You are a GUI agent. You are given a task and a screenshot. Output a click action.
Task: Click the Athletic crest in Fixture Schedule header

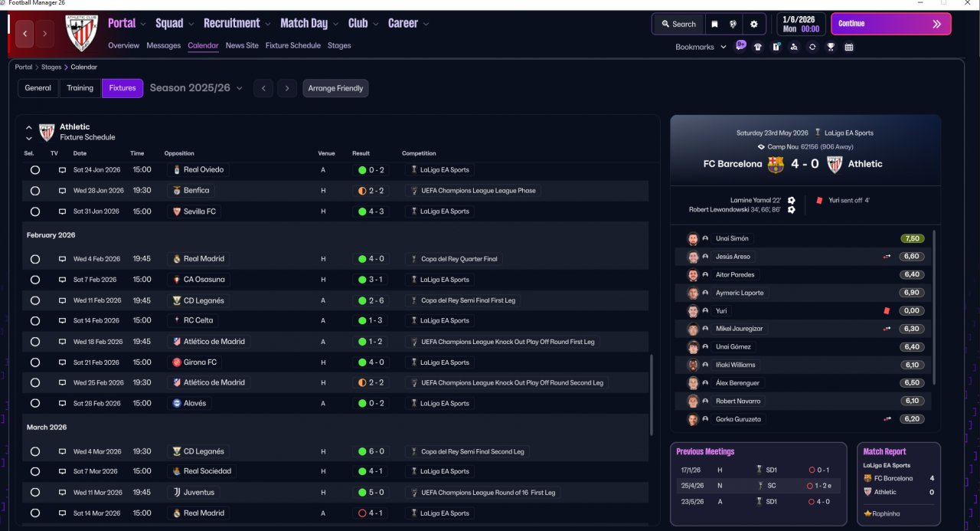[47, 132]
